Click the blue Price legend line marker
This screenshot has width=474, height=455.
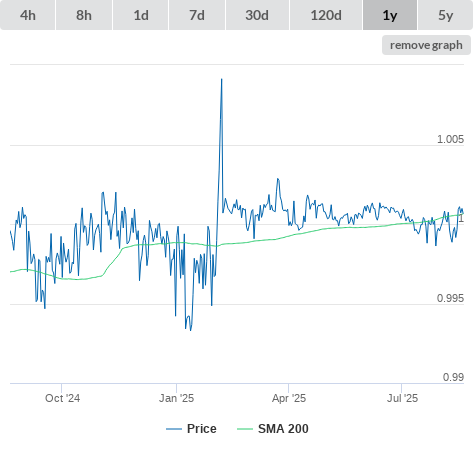(x=174, y=429)
